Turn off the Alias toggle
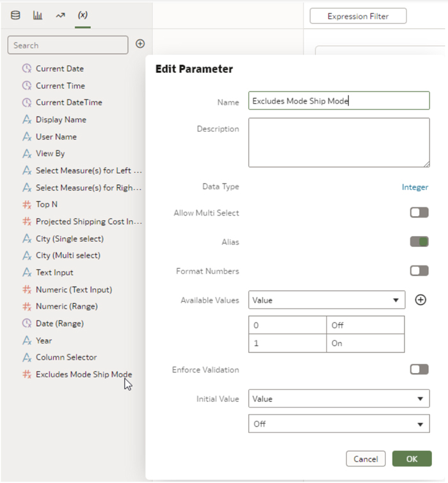 [x=419, y=242]
